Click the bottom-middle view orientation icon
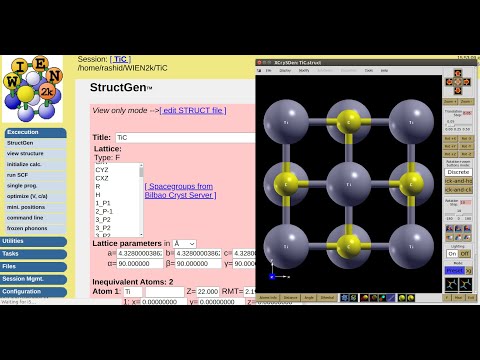 coord(458,237)
